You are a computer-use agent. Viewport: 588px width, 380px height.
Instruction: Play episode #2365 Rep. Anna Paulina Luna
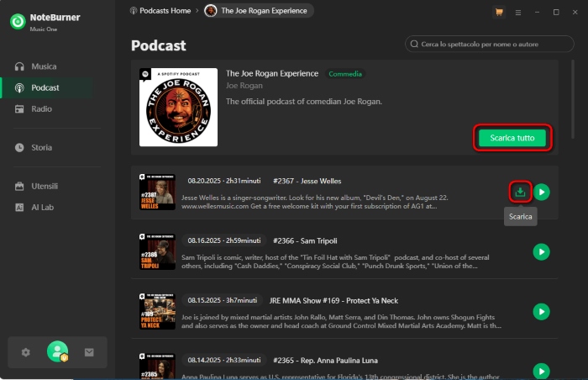(542, 371)
